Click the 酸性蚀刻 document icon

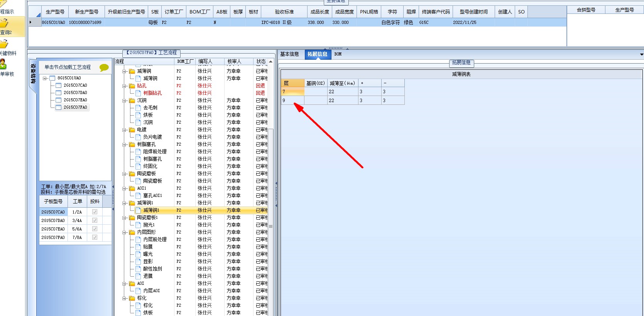138,269
